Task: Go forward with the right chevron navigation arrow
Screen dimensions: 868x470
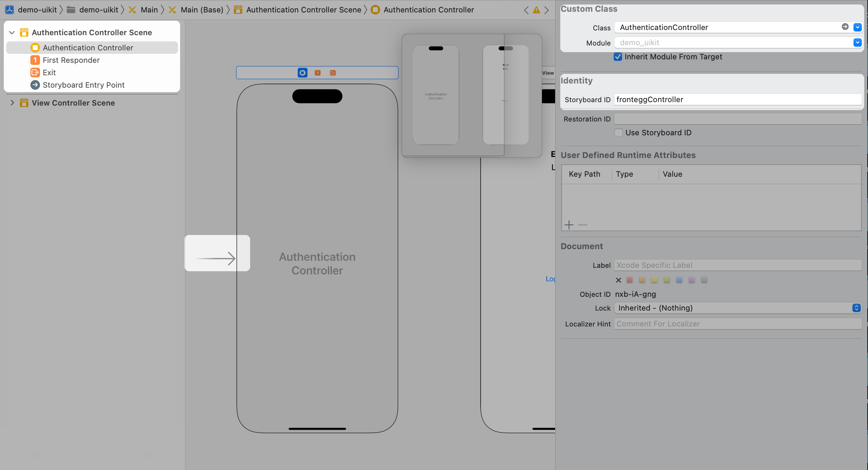Action: click(x=546, y=10)
